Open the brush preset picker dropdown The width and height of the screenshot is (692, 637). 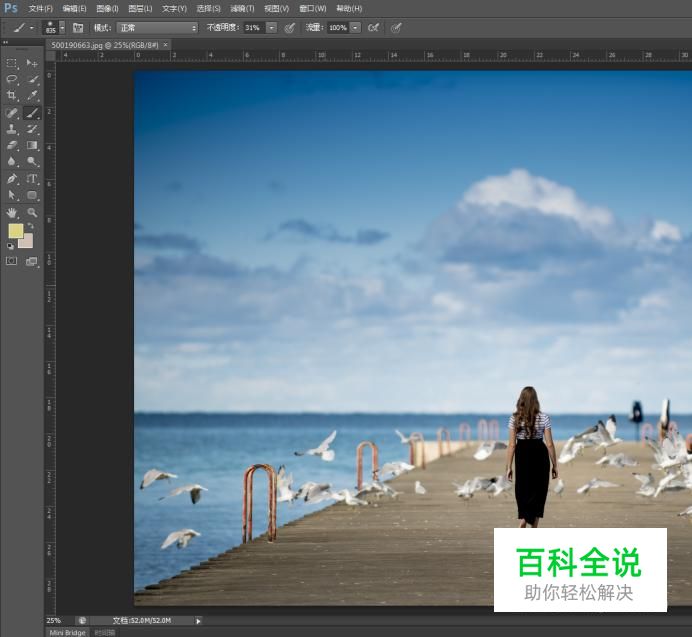point(62,27)
